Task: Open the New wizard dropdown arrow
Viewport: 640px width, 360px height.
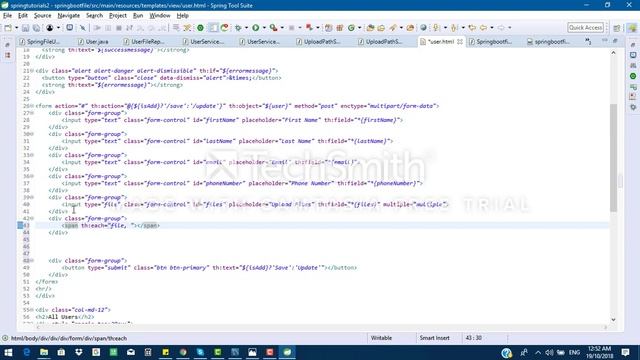Action: [16, 28]
